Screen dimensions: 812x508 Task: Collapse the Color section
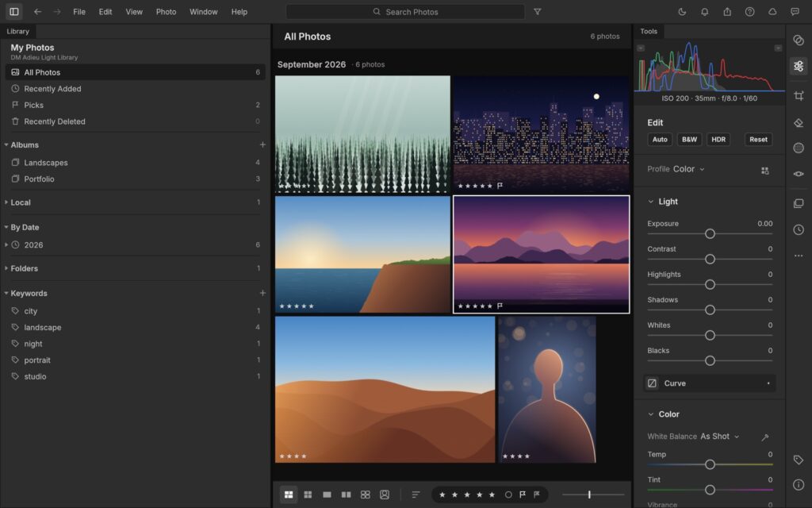650,414
